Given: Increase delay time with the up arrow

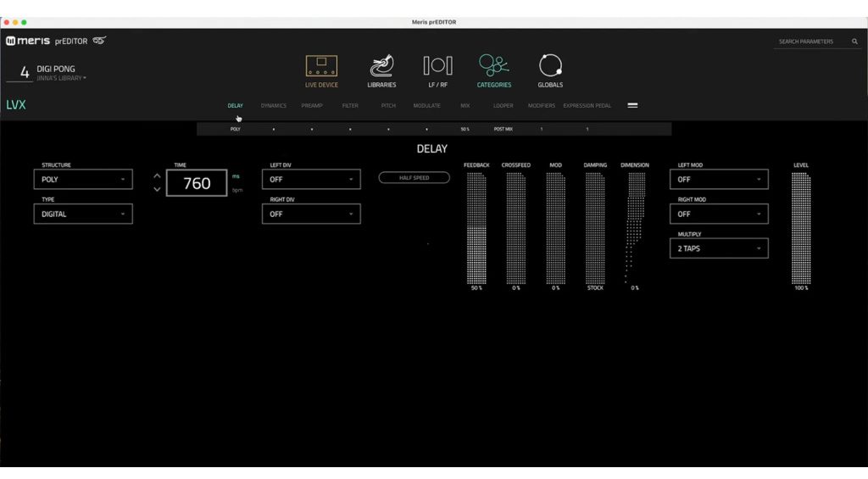Looking at the screenshot, I should (157, 176).
